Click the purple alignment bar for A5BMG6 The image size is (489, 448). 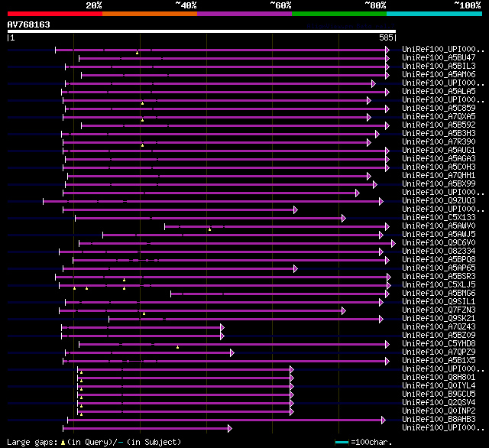[279, 294]
